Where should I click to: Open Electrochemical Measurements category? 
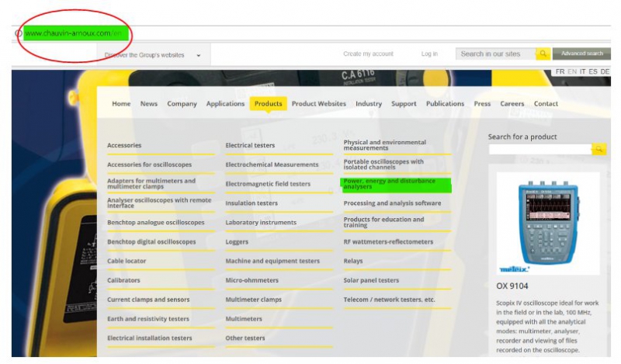[x=272, y=165]
